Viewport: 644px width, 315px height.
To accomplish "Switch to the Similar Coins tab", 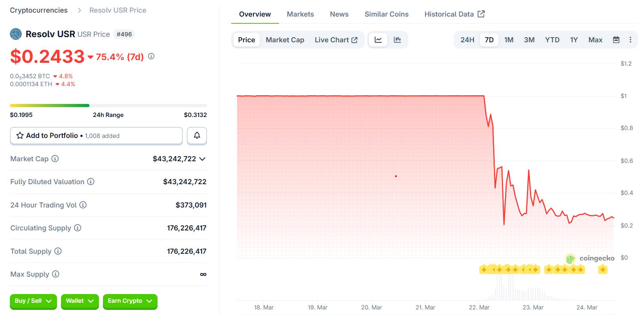I will tap(386, 14).
